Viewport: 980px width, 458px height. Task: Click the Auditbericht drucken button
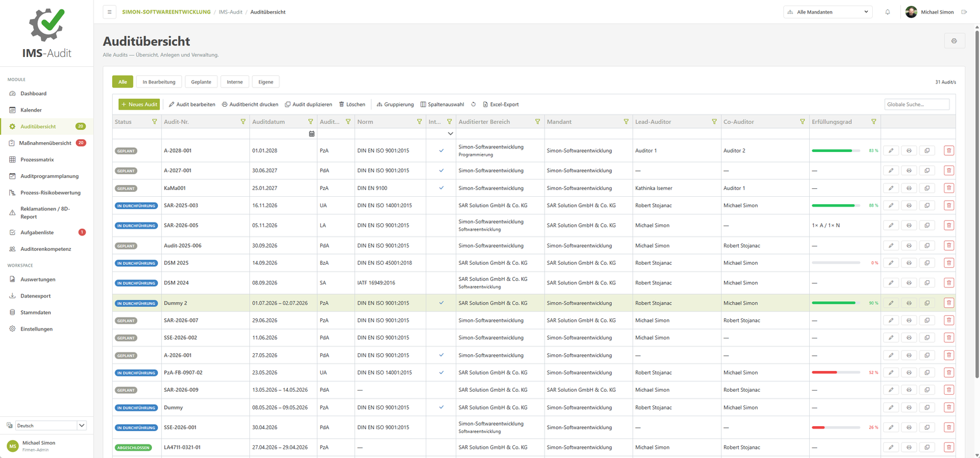pos(250,104)
